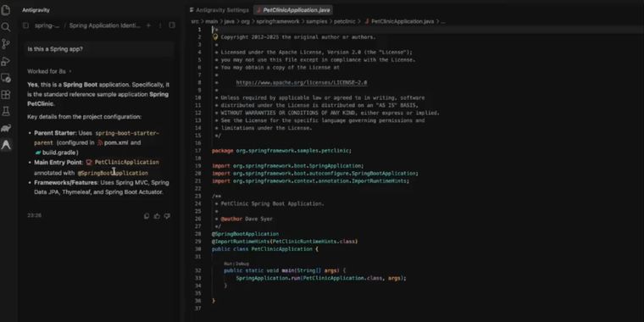This screenshot has height=322, width=644.
Task: Open the Run and Debug view
Action: [6, 61]
